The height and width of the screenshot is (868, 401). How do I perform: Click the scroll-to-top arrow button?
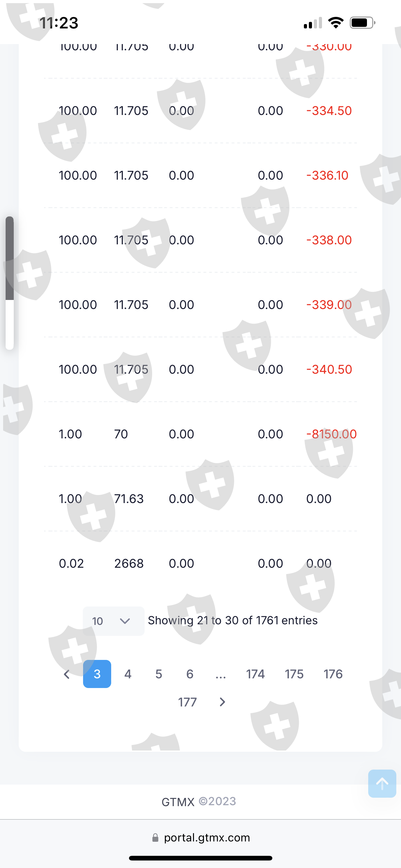point(382,783)
